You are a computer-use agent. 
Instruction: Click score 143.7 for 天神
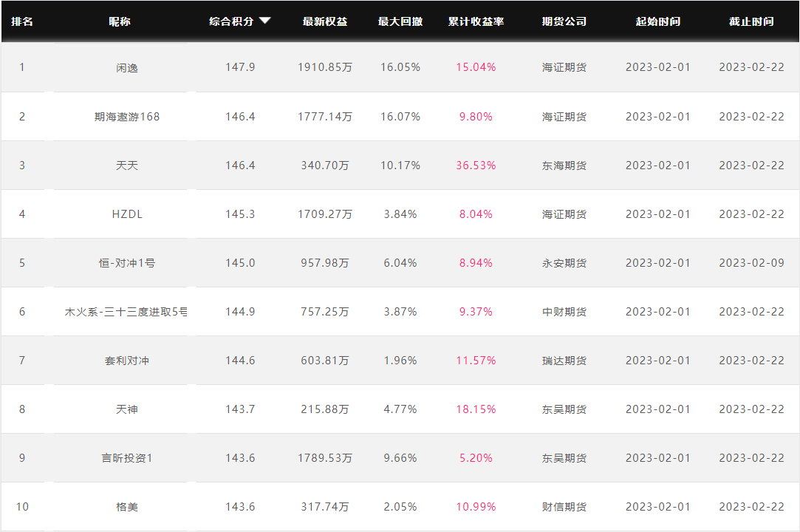(240, 409)
